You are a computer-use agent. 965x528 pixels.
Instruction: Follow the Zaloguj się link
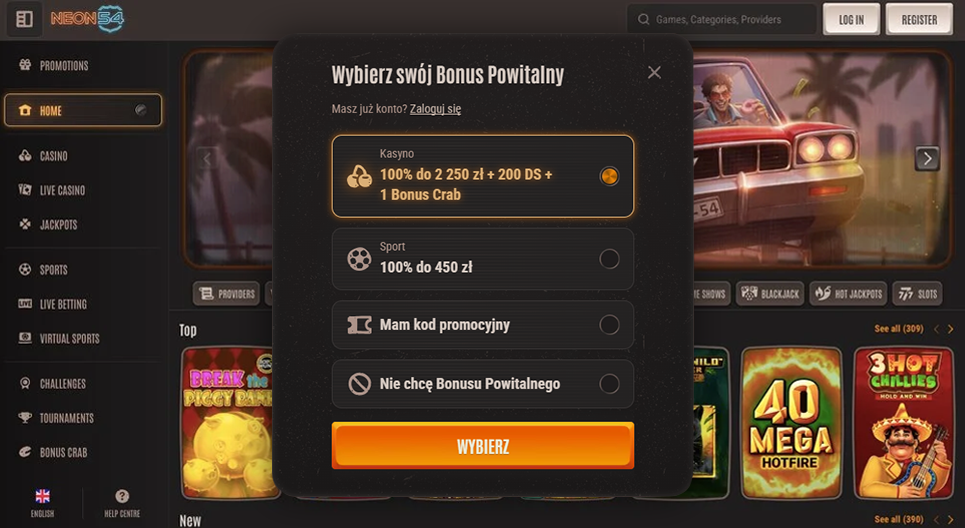coord(435,109)
